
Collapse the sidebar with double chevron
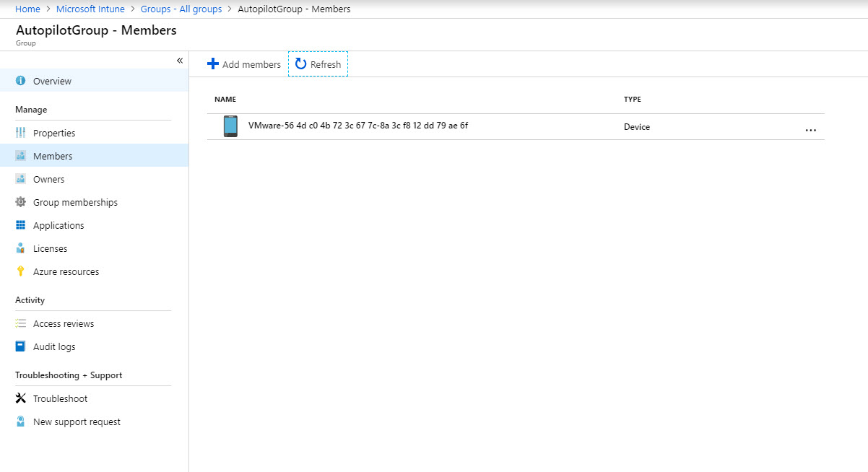pos(180,61)
